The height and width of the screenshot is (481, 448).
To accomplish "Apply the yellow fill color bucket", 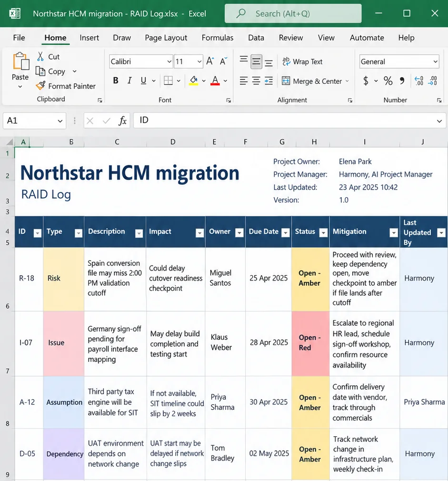I will (193, 80).
